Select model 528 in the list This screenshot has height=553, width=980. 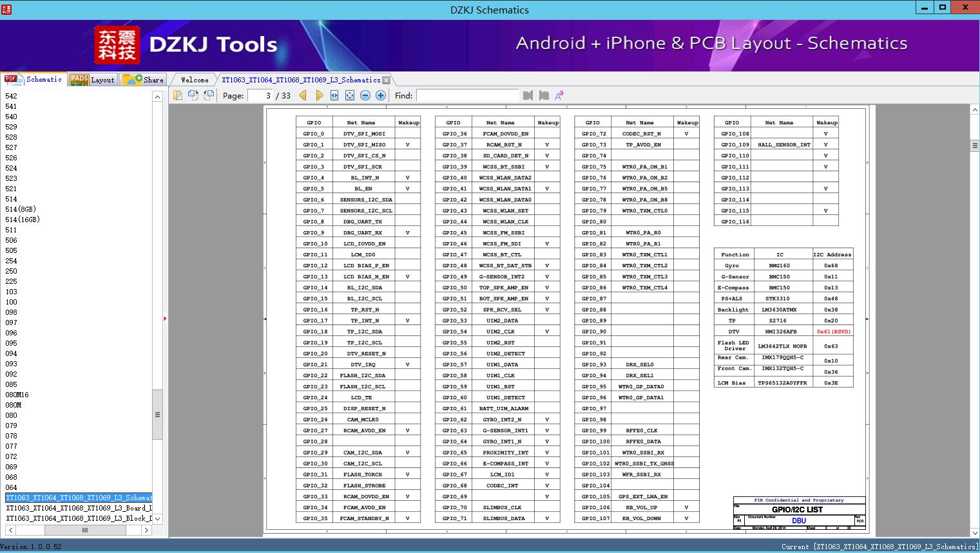click(12, 137)
